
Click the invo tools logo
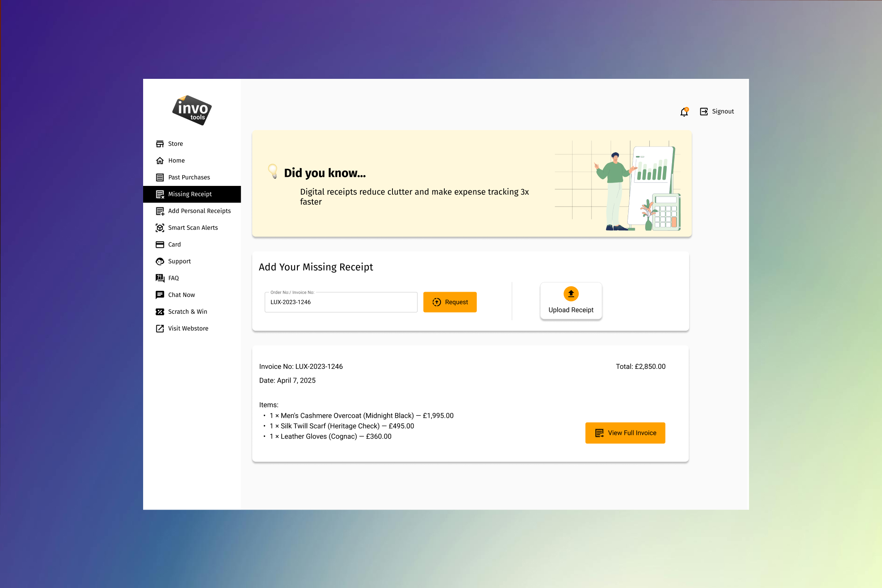tap(192, 110)
